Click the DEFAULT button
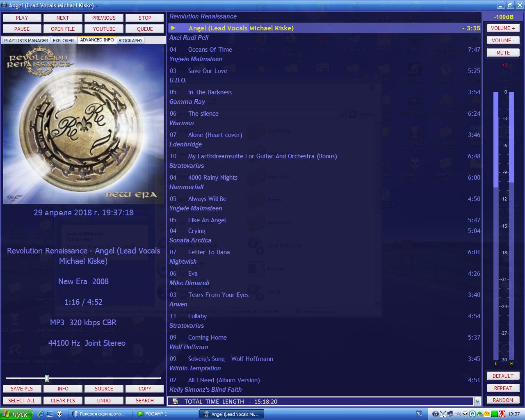525x420 pixels. pos(503,376)
